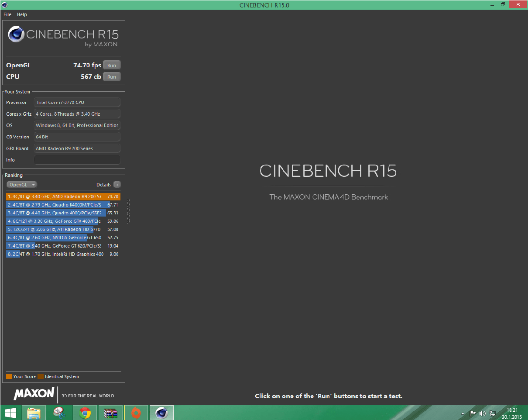The height and width of the screenshot is (420, 528).
Task: Click the OS field Windows 8 64 Bit
Action: (77, 125)
